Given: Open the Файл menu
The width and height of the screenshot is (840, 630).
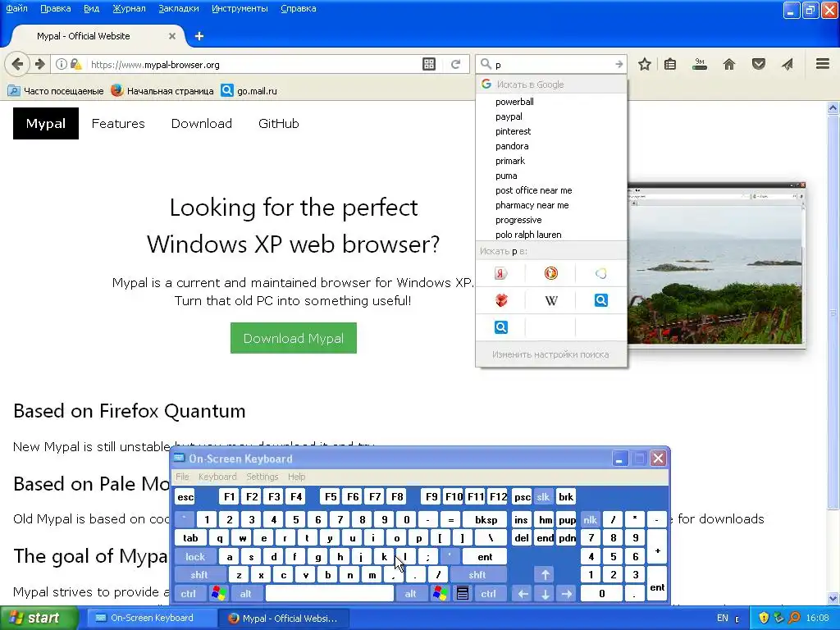Looking at the screenshot, I should 16,8.
